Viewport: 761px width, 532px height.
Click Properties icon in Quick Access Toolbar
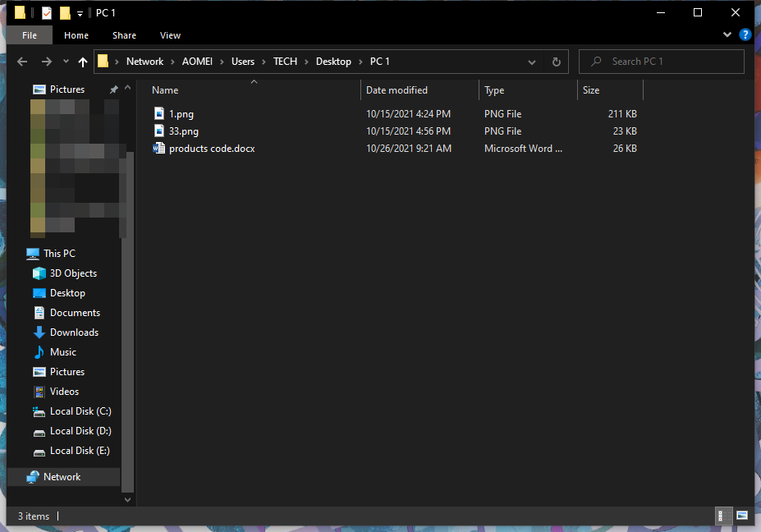click(46, 12)
